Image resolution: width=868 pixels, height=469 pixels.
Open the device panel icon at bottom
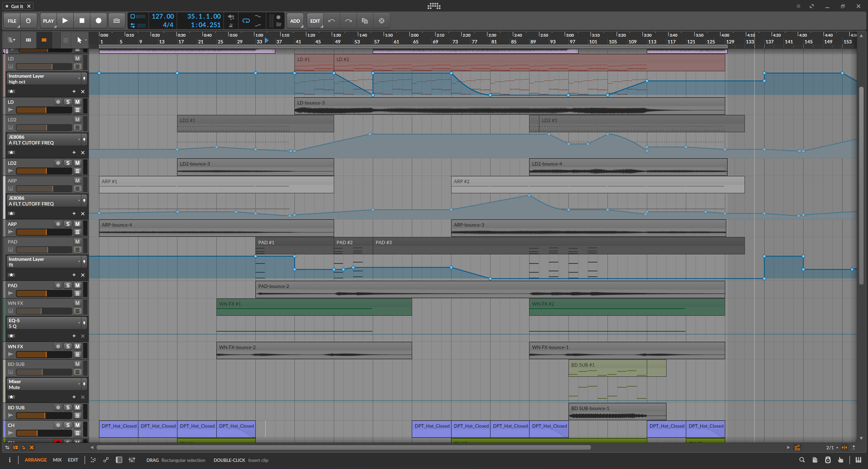[119, 460]
